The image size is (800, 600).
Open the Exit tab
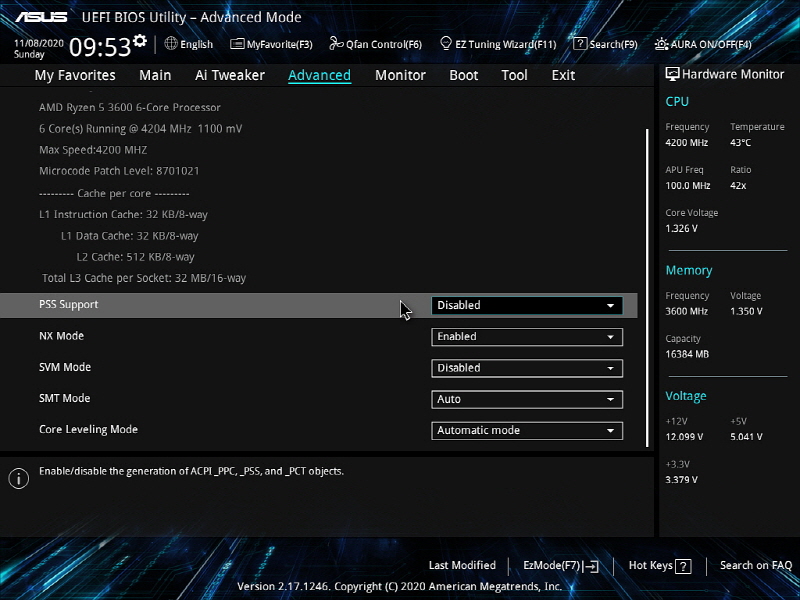click(x=563, y=75)
